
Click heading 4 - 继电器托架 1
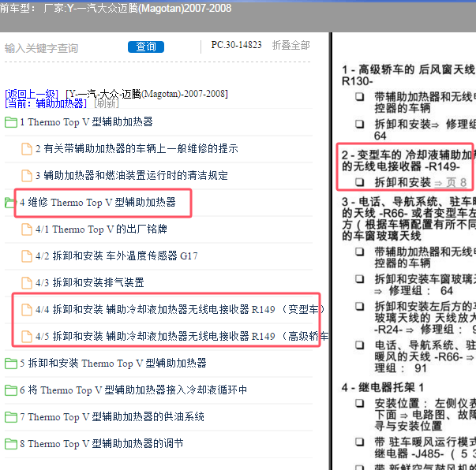pyautogui.click(x=383, y=387)
